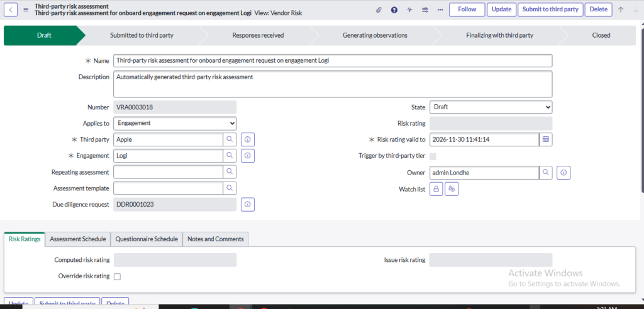The height and width of the screenshot is (309, 644).
Task: Open more options ellipsis menu in header
Action: pyautogui.click(x=440, y=9)
